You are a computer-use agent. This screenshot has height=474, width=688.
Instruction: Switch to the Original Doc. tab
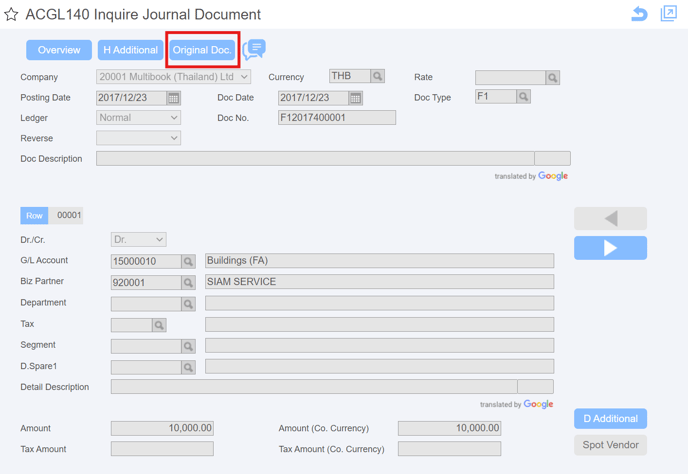click(x=202, y=50)
